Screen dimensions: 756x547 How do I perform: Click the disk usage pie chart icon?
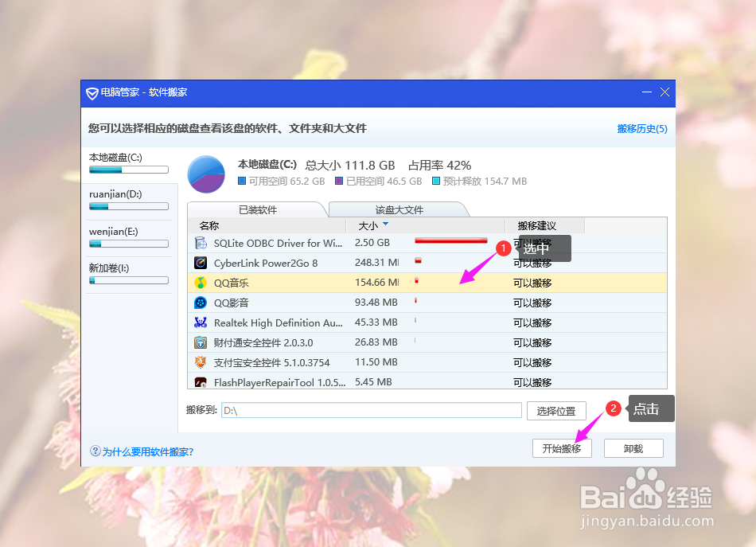(x=206, y=174)
